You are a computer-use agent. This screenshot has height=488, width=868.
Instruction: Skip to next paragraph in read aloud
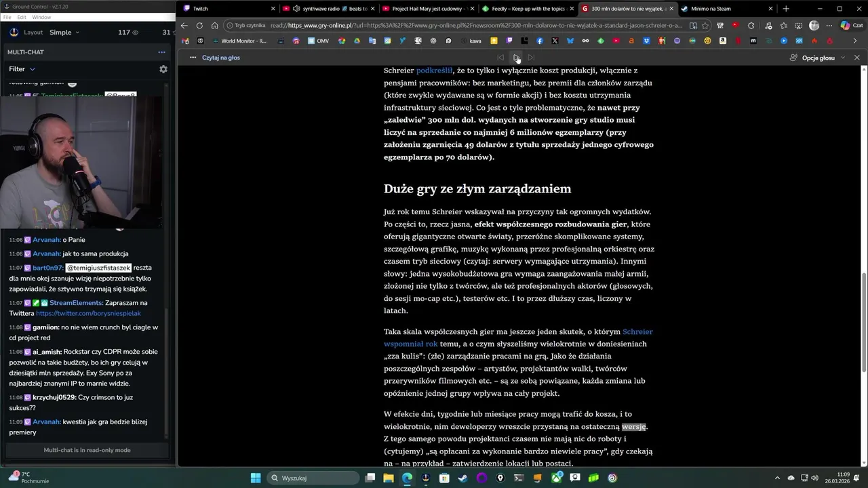531,58
